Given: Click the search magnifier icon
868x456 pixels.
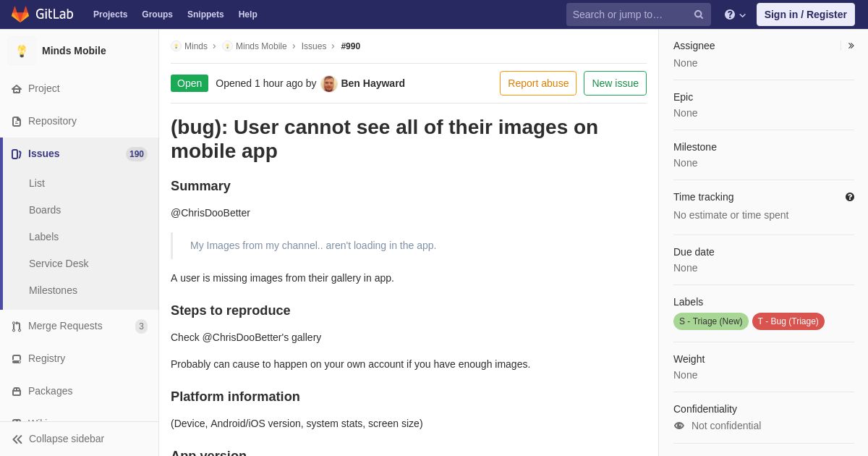Looking at the screenshot, I should tap(699, 14).
